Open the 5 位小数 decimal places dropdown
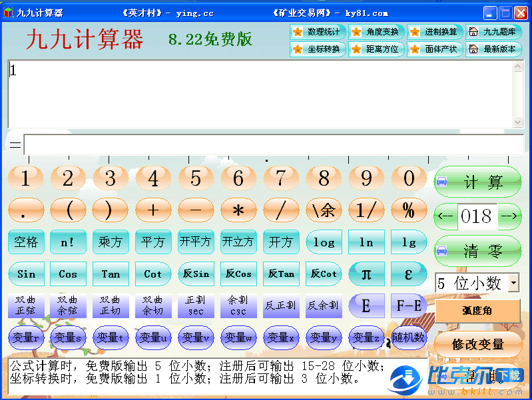This screenshot has width=532, height=400. click(513, 283)
